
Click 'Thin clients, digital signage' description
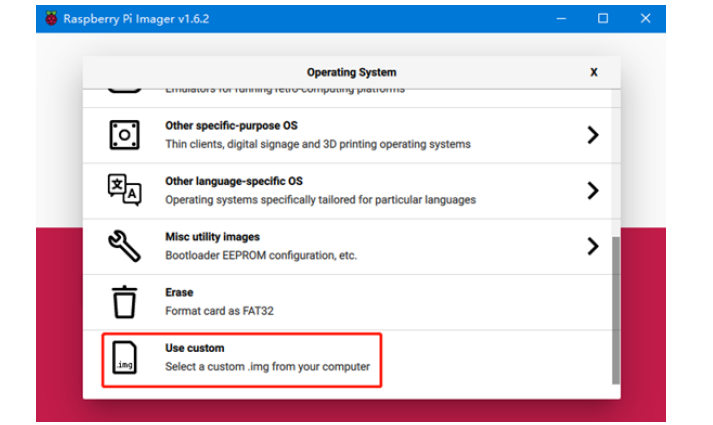318,144
